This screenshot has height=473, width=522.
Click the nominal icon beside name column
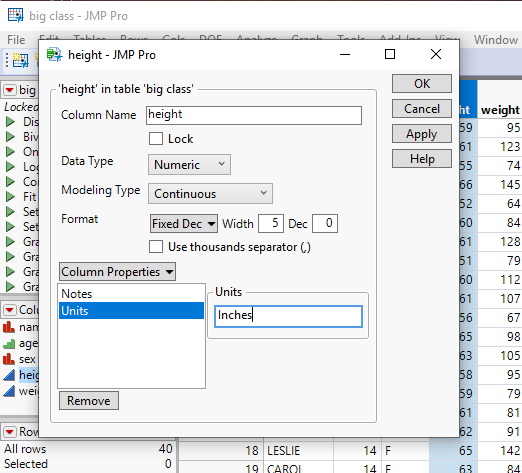pos(9,327)
